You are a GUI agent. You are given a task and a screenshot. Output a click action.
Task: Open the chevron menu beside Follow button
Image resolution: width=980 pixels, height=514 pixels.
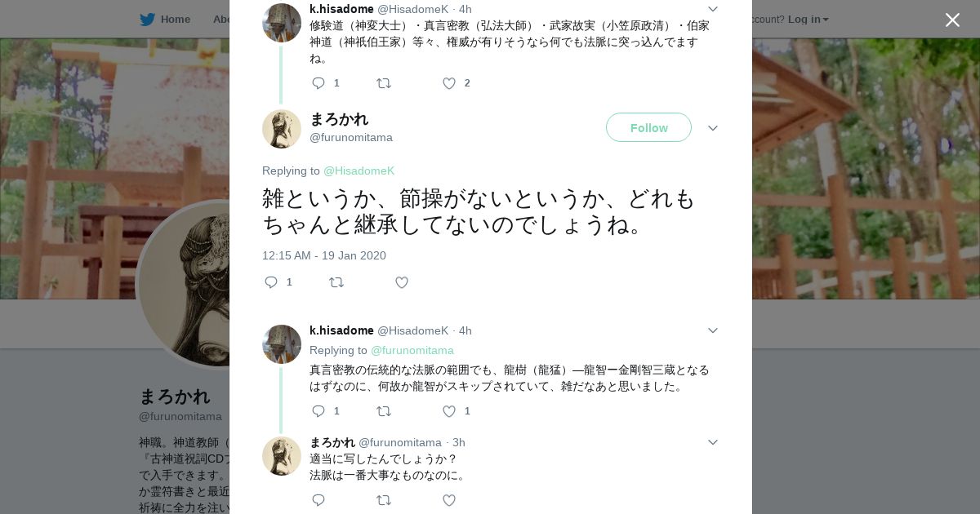712,128
